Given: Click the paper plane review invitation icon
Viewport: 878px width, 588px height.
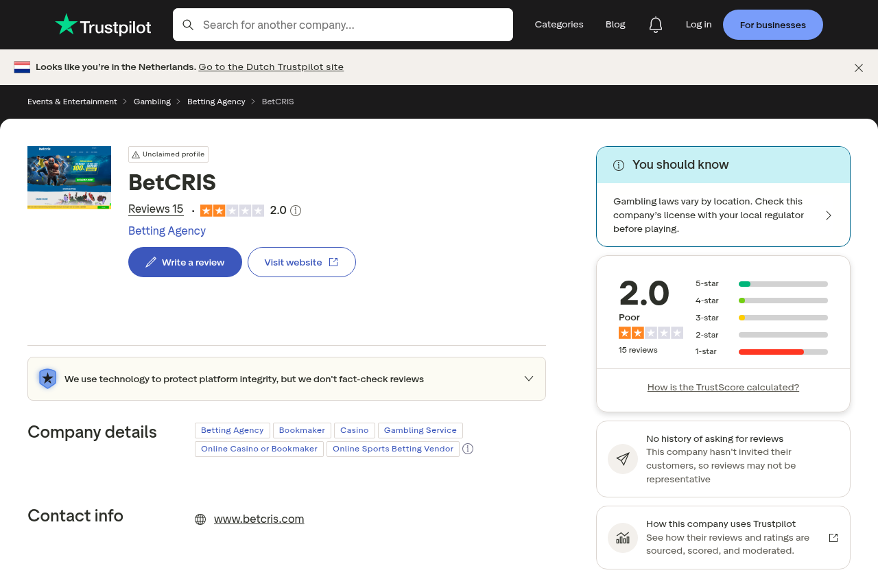Looking at the screenshot, I should pyautogui.click(x=623, y=459).
